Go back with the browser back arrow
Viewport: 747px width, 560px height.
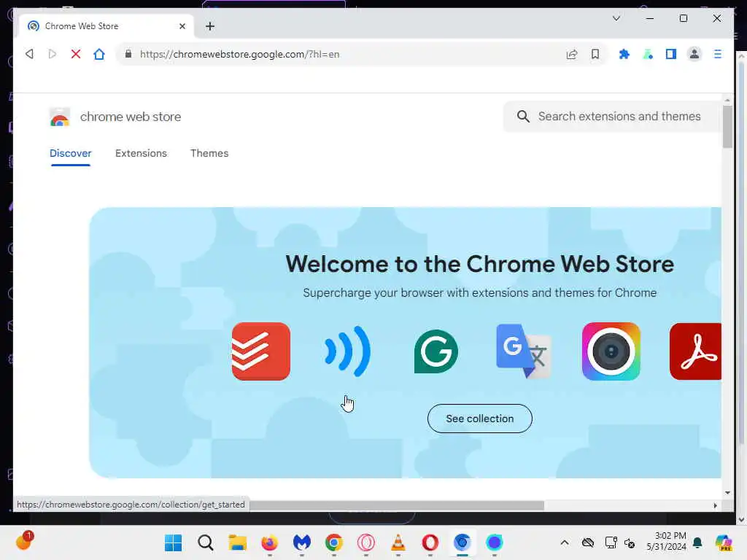click(x=29, y=54)
